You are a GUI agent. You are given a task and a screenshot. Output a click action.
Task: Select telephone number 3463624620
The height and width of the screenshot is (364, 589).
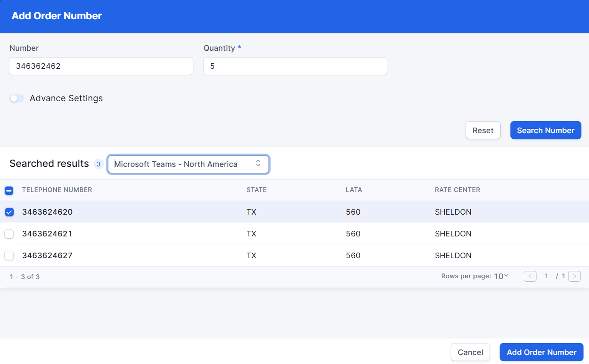(47, 212)
